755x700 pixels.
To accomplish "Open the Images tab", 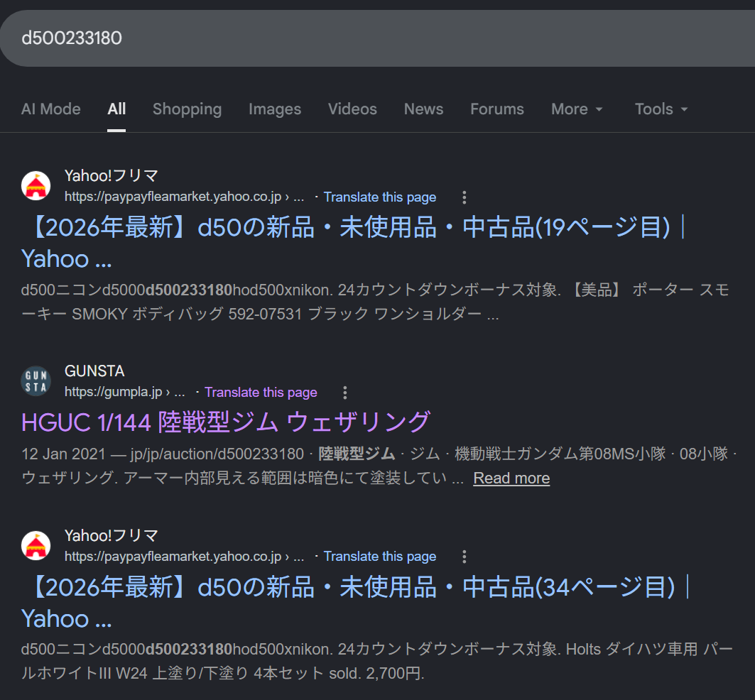I will click(275, 109).
